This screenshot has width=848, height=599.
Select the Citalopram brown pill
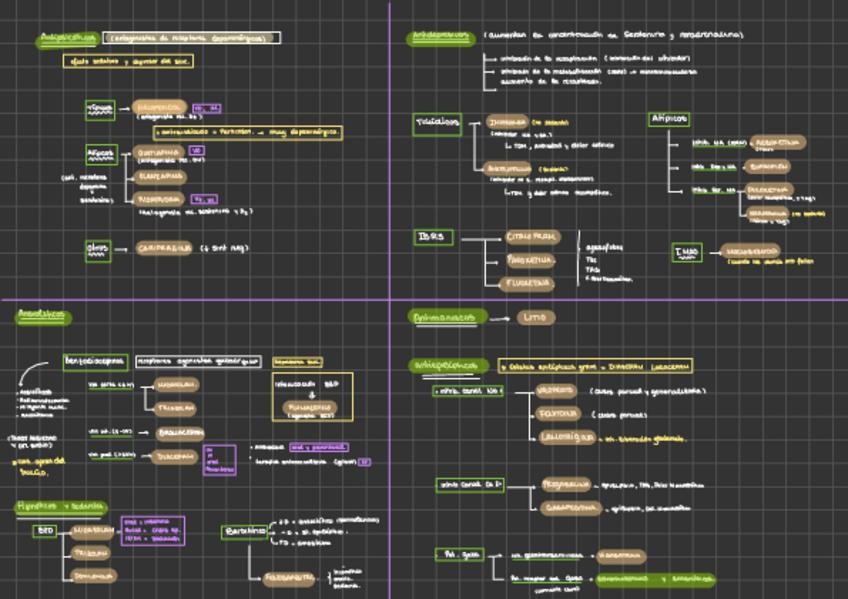[x=531, y=237]
